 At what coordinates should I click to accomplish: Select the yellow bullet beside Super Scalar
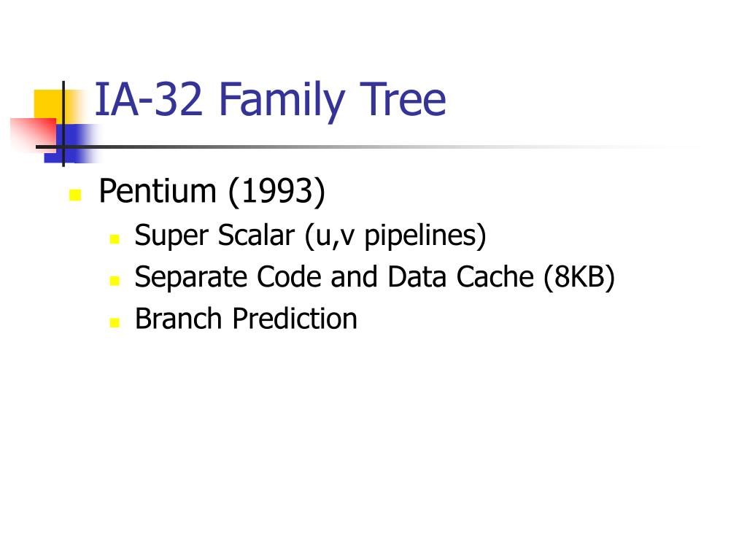click(115, 238)
